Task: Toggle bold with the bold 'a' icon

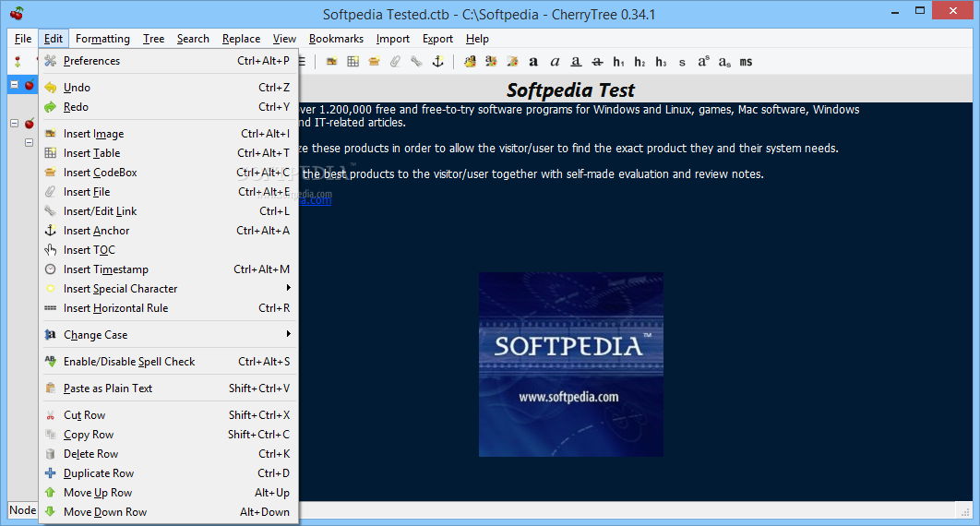Action: [533, 61]
